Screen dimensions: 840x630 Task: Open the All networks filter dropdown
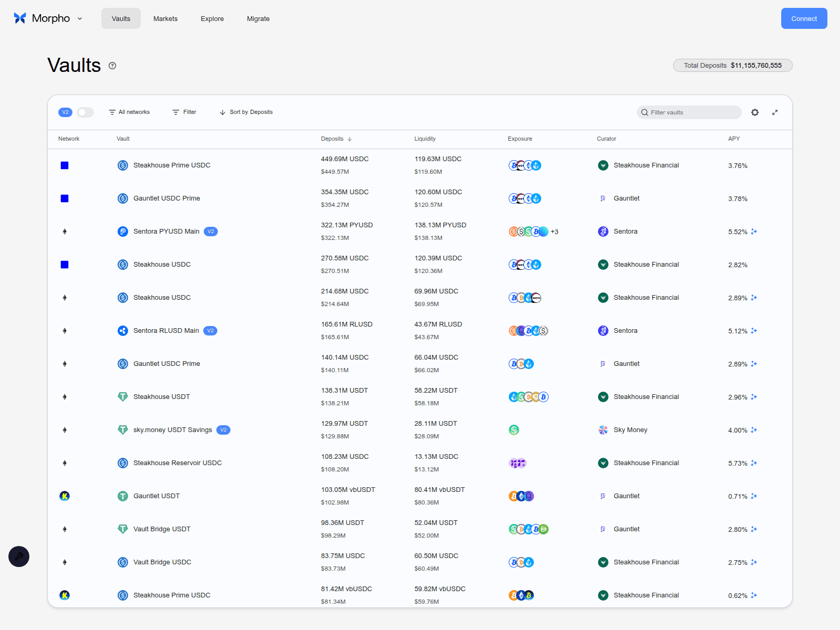pyautogui.click(x=129, y=112)
